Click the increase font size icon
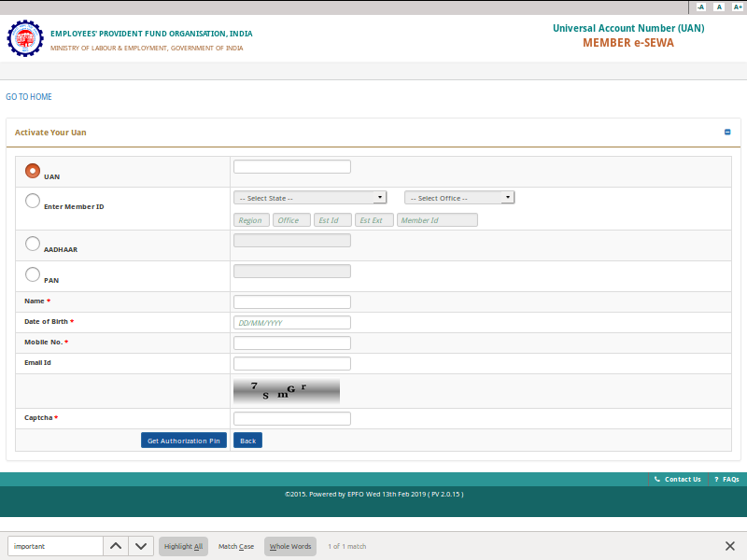The width and height of the screenshot is (747, 560). click(x=737, y=7)
